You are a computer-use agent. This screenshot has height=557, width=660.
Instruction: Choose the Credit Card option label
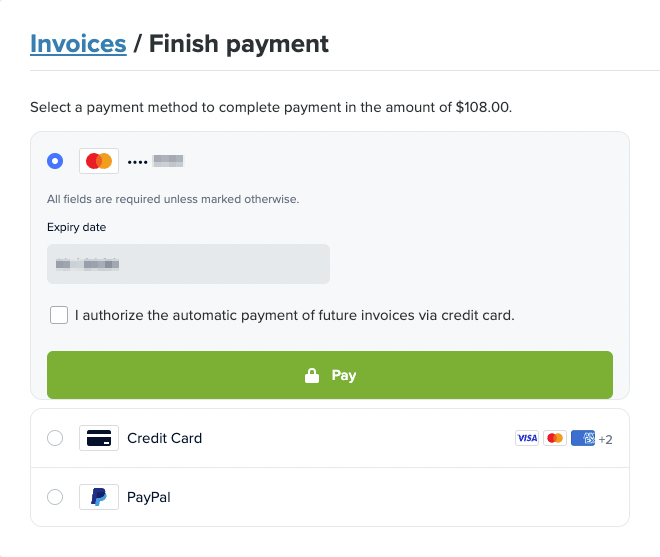[164, 438]
